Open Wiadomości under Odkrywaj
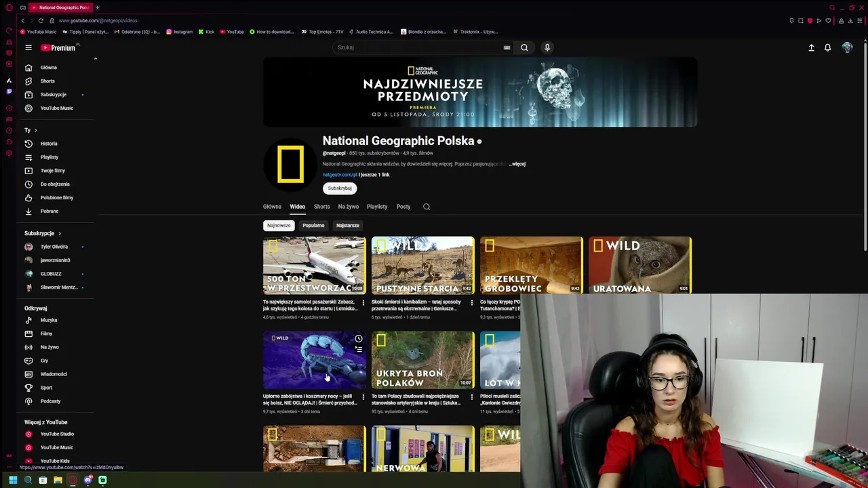Viewport: 868px width, 488px height. [x=54, y=374]
